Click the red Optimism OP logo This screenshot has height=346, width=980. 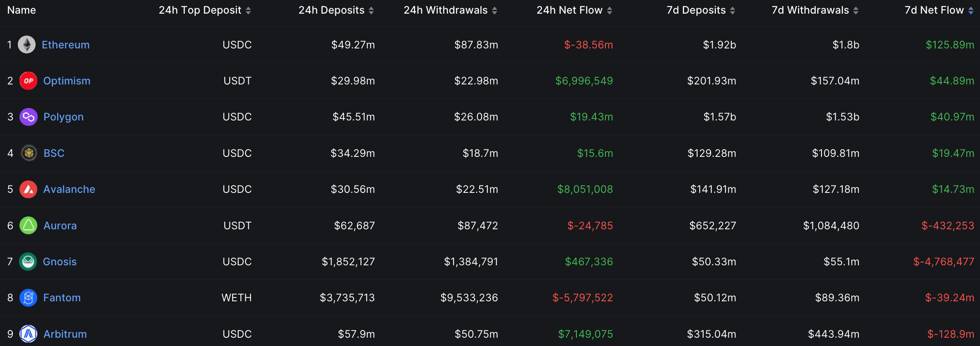coord(29,81)
